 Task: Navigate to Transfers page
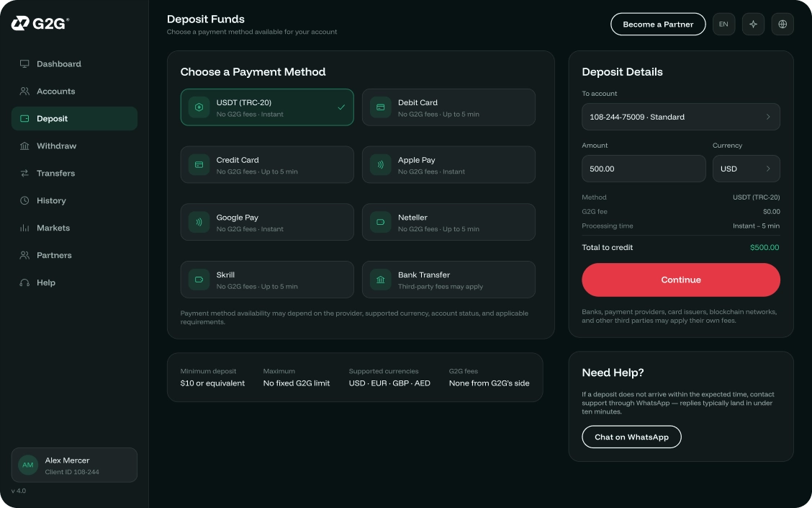click(x=74, y=173)
